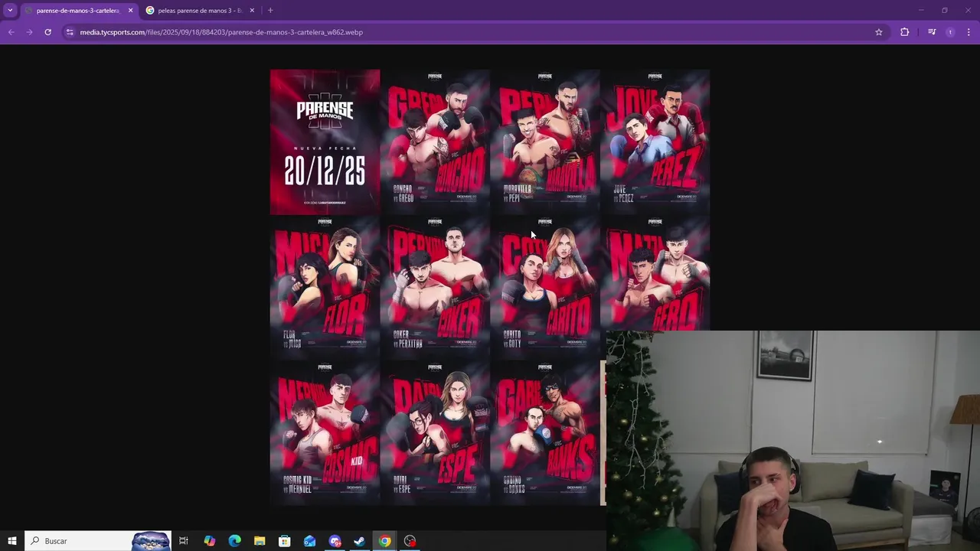The height and width of the screenshot is (551, 980).
Task: Reload the current page
Action: click(47, 32)
